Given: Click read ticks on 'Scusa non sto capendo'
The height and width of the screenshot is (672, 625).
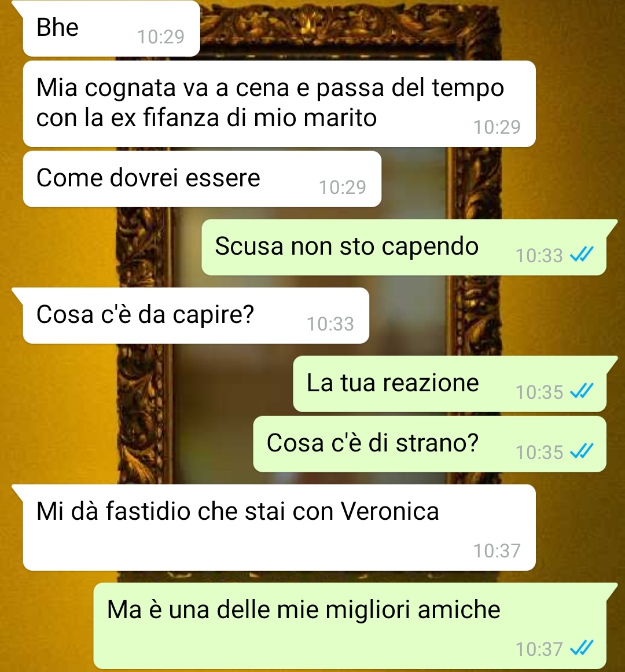Looking at the screenshot, I should tap(582, 255).
